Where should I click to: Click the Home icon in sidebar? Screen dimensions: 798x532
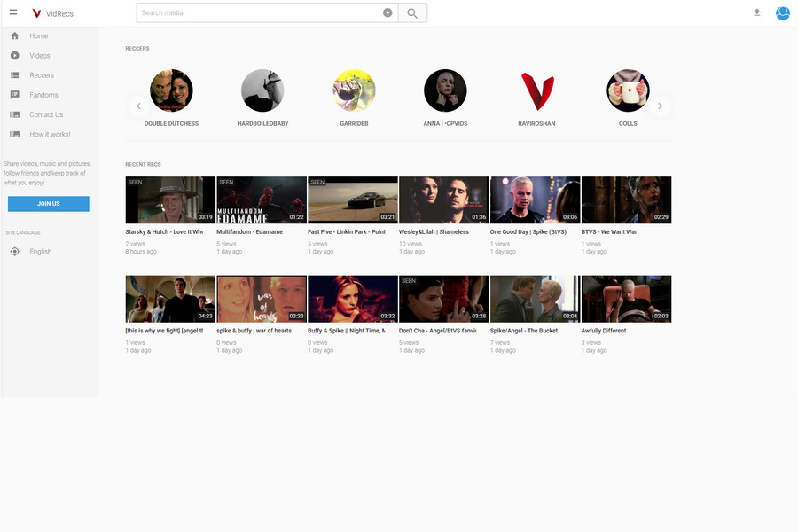point(15,36)
